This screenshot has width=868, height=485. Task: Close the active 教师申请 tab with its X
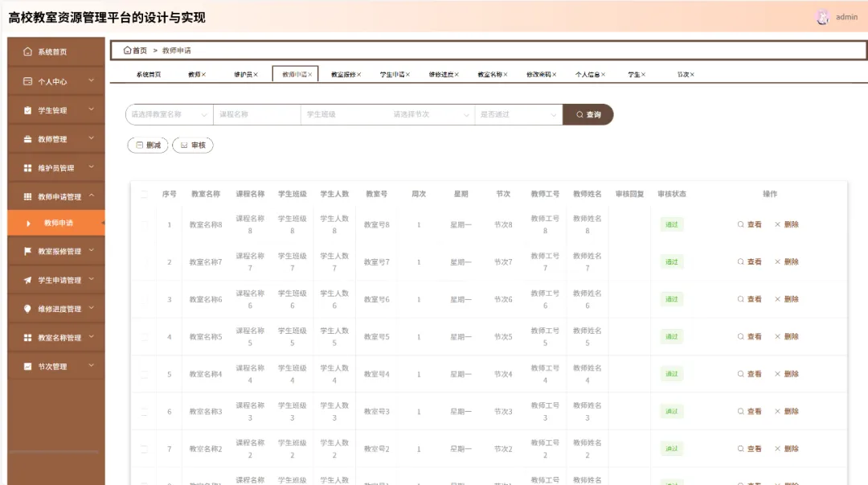coord(310,74)
